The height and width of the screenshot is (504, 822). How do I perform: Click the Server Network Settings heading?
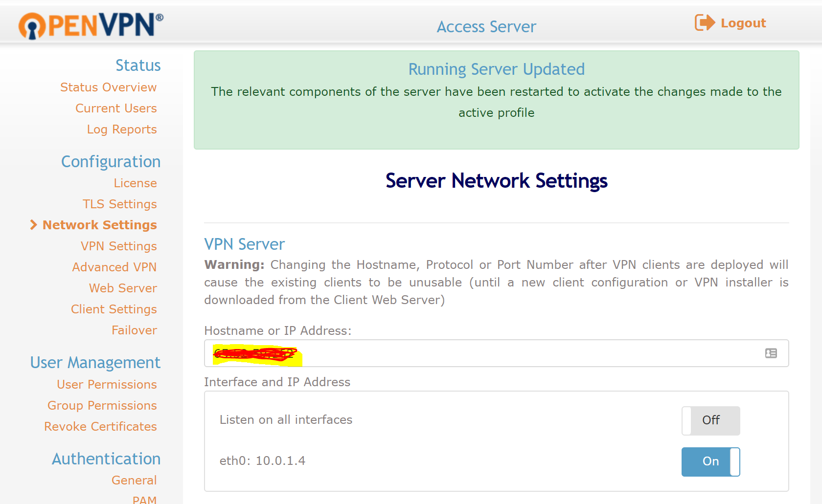497,181
